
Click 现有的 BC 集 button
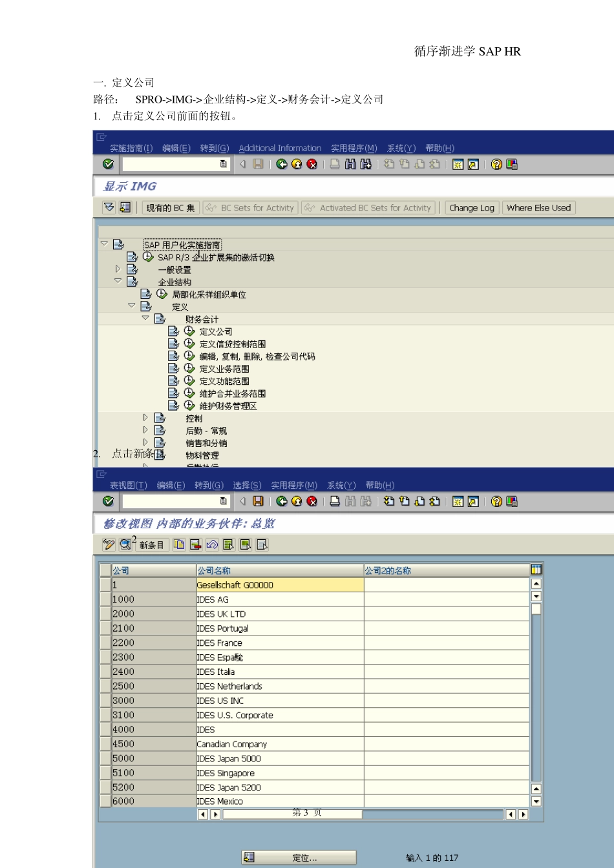(171, 207)
